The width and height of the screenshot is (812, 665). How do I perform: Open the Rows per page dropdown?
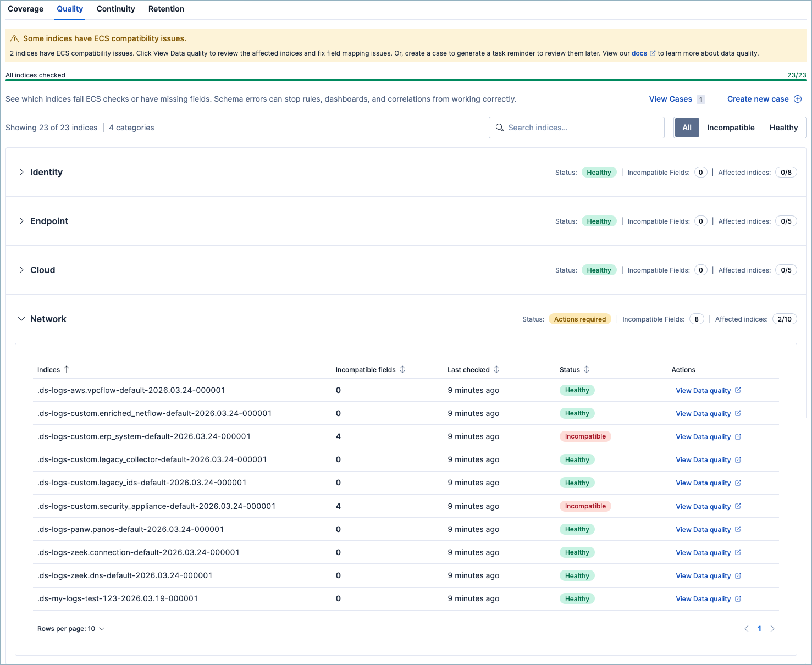click(x=71, y=628)
